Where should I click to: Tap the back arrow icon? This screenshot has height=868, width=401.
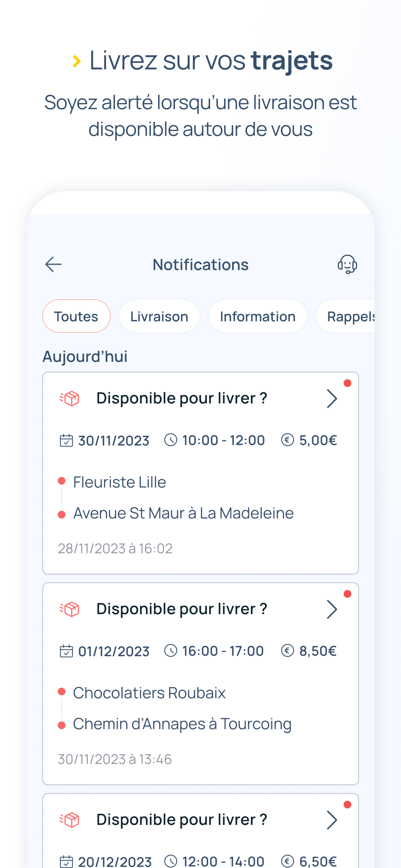[x=53, y=264]
